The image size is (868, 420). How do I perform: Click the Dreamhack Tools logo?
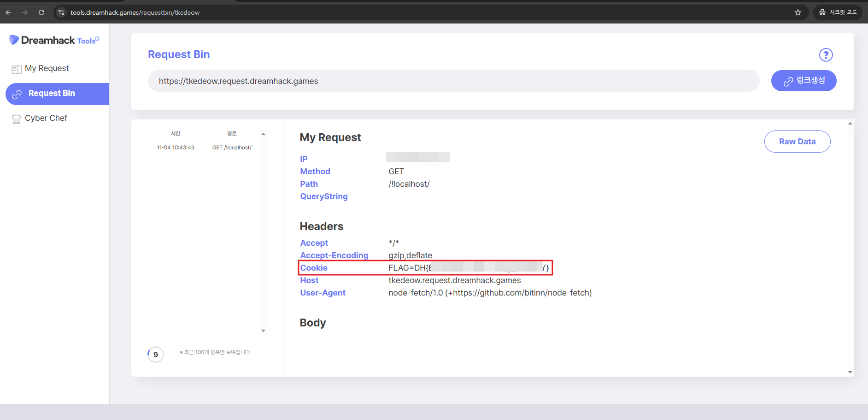(x=54, y=41)
